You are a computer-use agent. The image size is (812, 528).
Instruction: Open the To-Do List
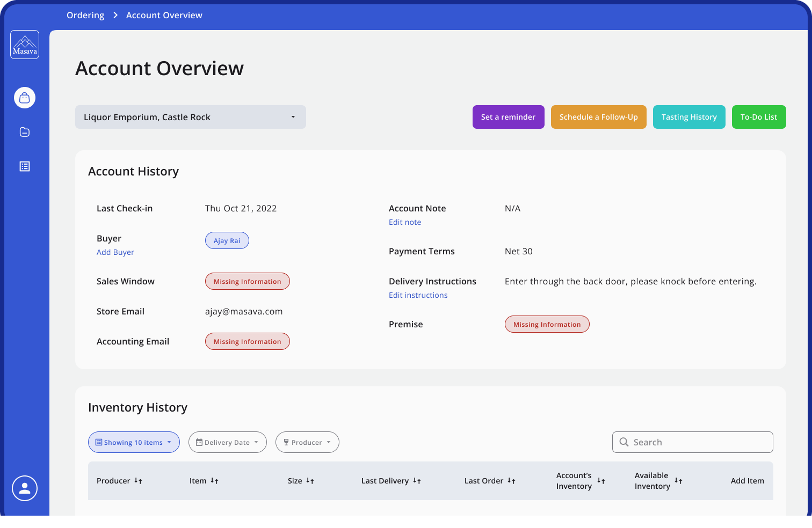pyautogui.click(x=759, y=117)
